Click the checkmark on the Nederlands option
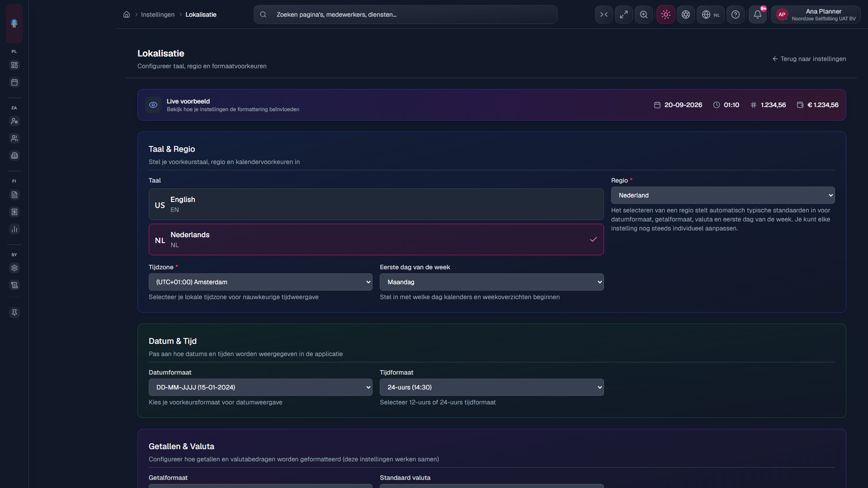Image resolution: width=868 pixels, height=488 pixels. [594, 239]
